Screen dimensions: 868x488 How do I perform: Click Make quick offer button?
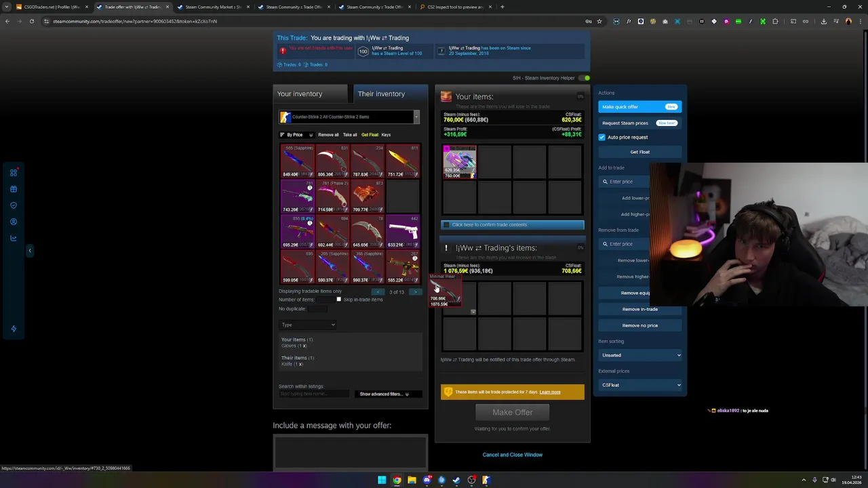point(639,106)
